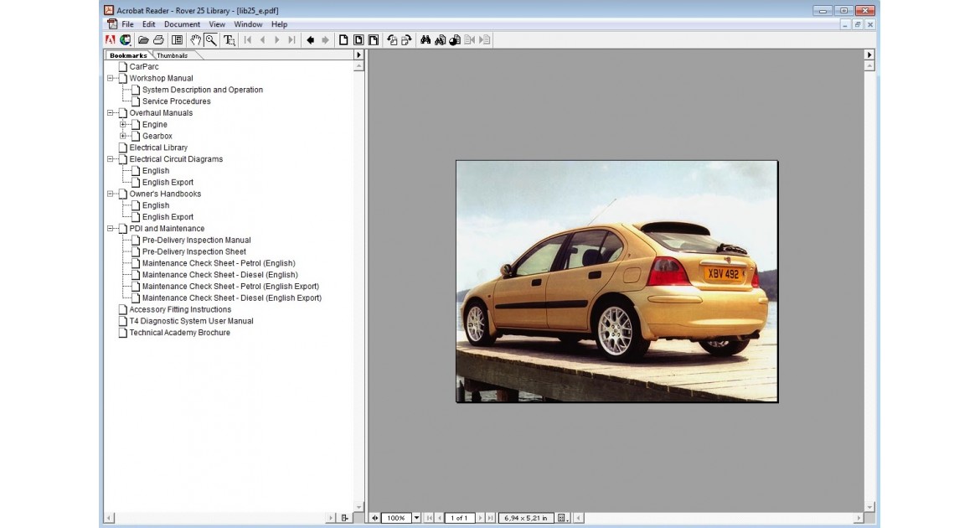Viewport: 980px width, 528px height.
Task: Click the Adobe logo toolbar icon
Action: tap(110, 40)
